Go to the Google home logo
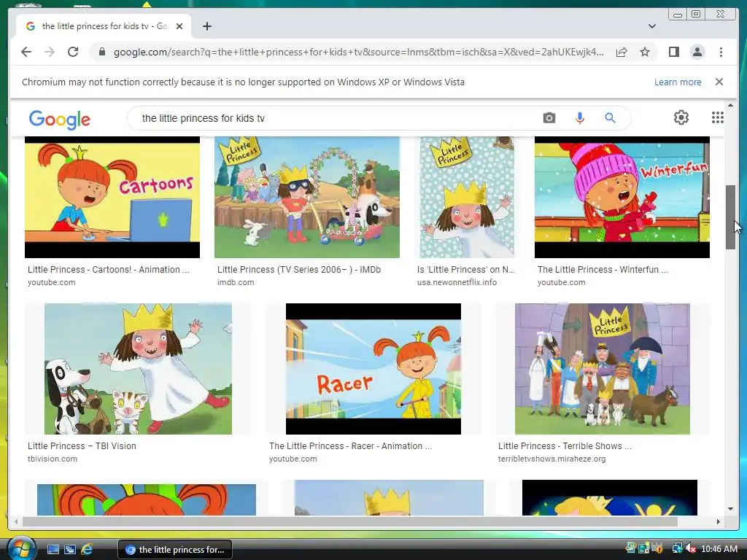Image resolution: width=747 pixels, height=560 pixels. [x=60, y=119]
